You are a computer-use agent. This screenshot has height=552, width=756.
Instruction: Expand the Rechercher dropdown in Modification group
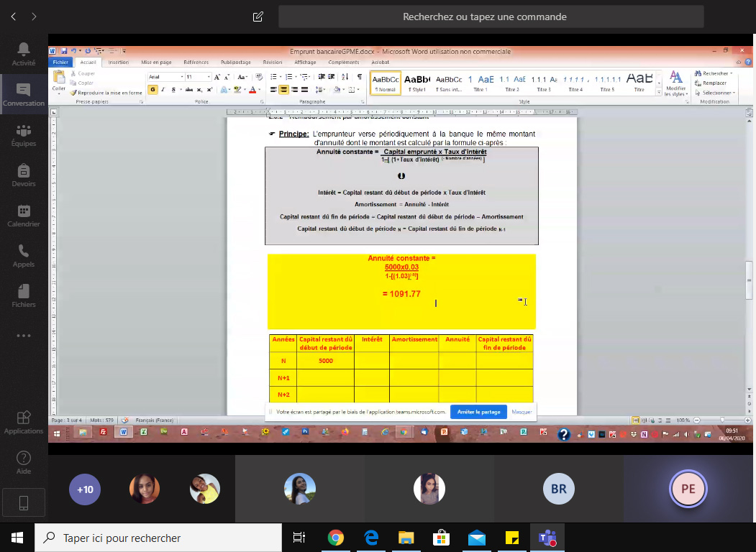[x=732, y=73]
